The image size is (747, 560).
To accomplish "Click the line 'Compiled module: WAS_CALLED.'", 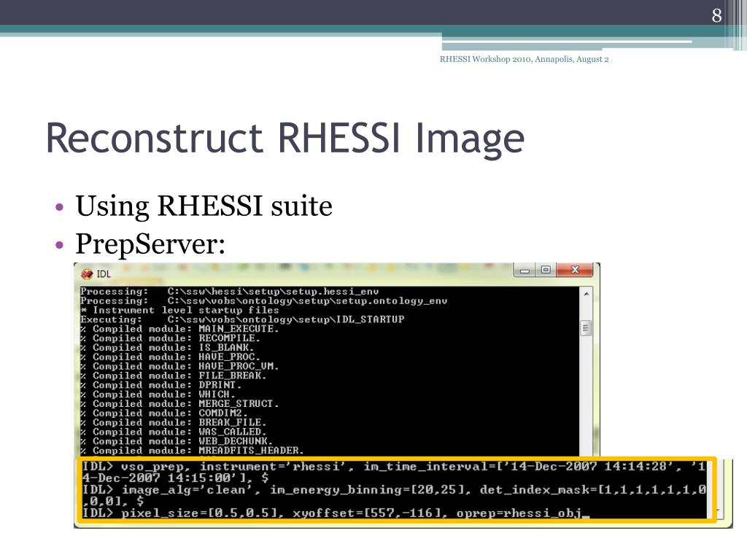I will [173, 432].
